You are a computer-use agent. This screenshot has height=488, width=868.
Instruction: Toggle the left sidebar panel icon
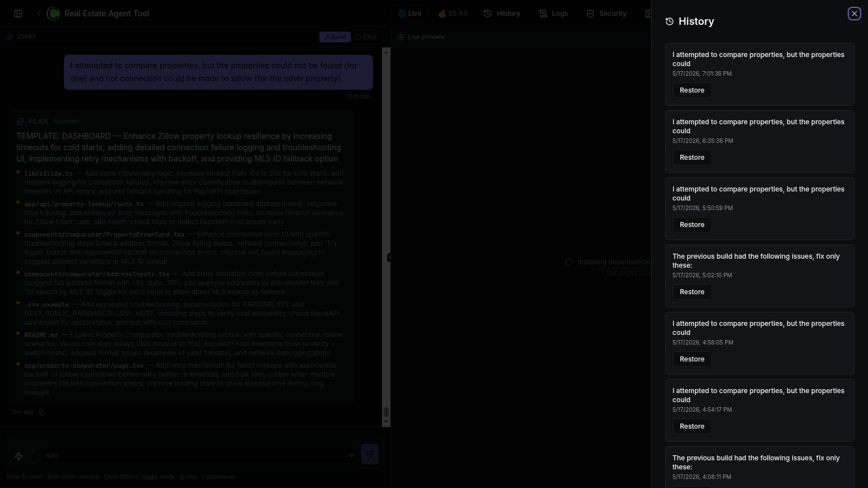click(18, 14)
